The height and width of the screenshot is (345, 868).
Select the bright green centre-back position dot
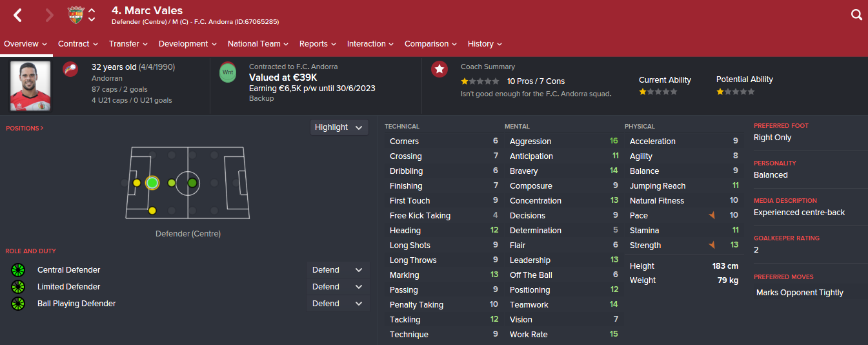pos(152,183)
